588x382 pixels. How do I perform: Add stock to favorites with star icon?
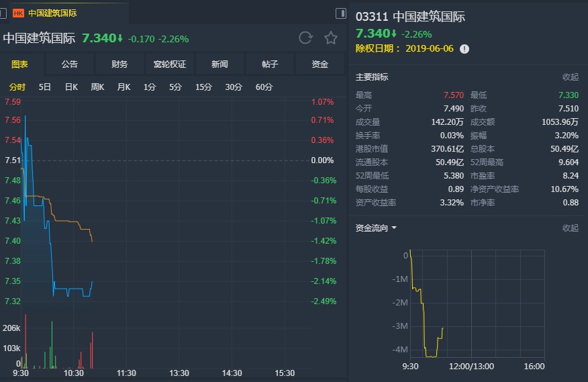click(331, 38)
